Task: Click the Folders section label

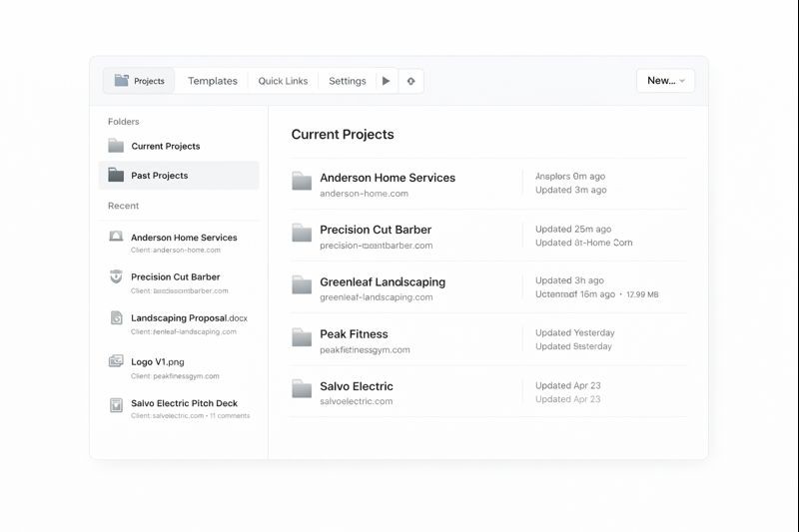Action: (123, 122)
